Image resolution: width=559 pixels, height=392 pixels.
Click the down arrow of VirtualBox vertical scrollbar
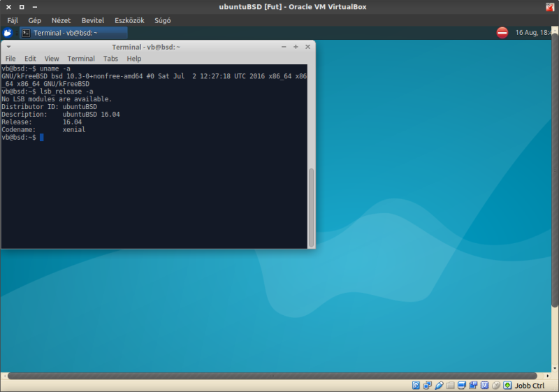tap(555, 368)
